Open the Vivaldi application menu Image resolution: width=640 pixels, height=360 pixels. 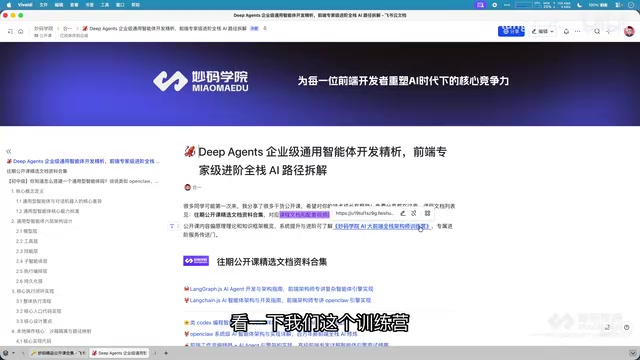coord(25,5)
